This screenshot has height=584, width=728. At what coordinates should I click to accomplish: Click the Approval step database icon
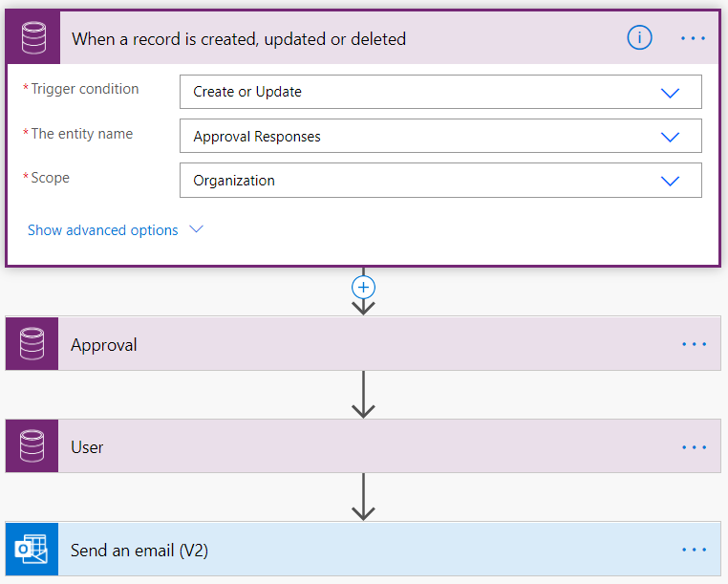[32, 344]
